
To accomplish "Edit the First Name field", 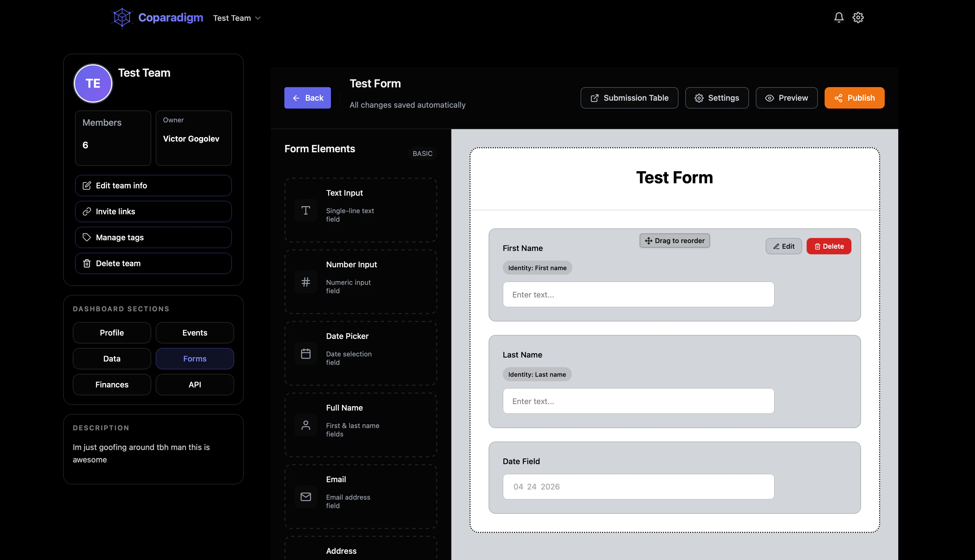I will coord(784,246).
